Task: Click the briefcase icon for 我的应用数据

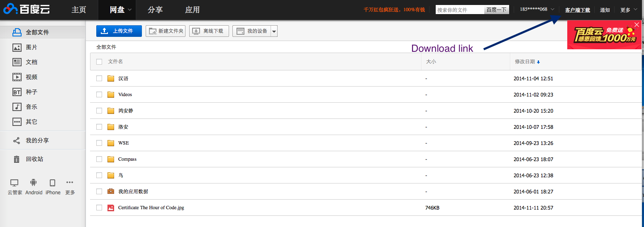Action: 111,191
